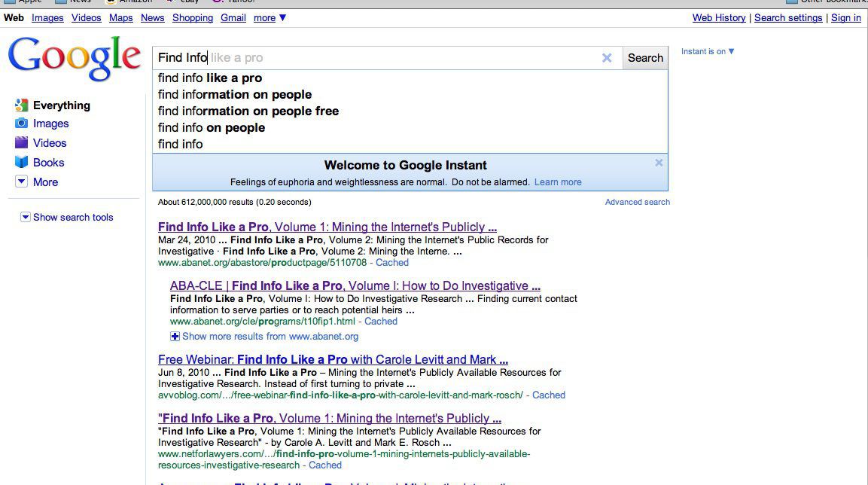868x485 pixels.
Task: Go to Images in the top navigation
Action: 47,18
